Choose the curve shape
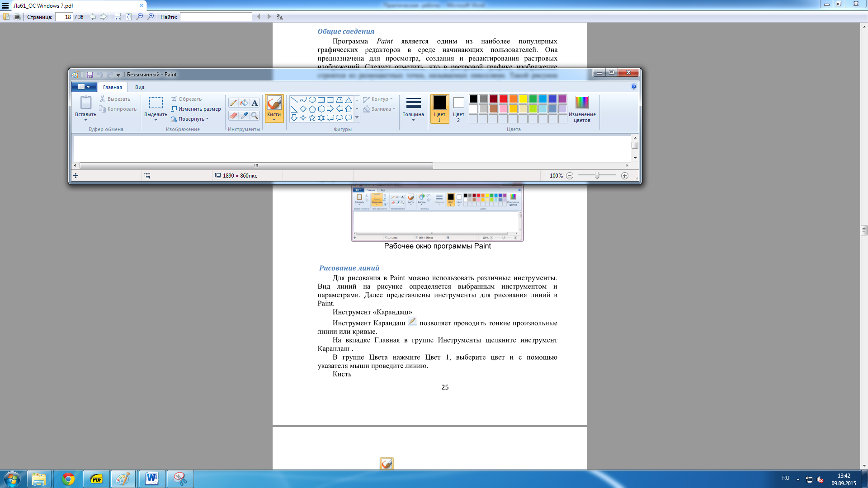 coord(303,100)
